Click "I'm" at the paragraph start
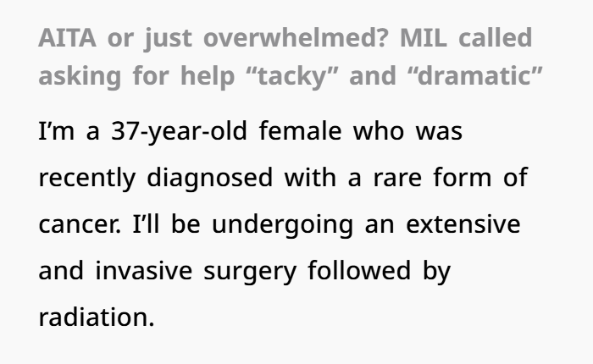The image size is (593, 364). click(57, 130)
